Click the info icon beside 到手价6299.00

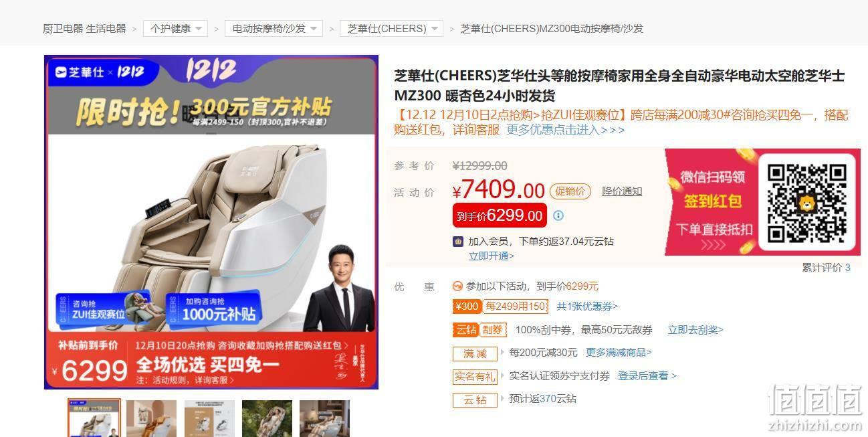pyautogui.click(x=558, y=215)
